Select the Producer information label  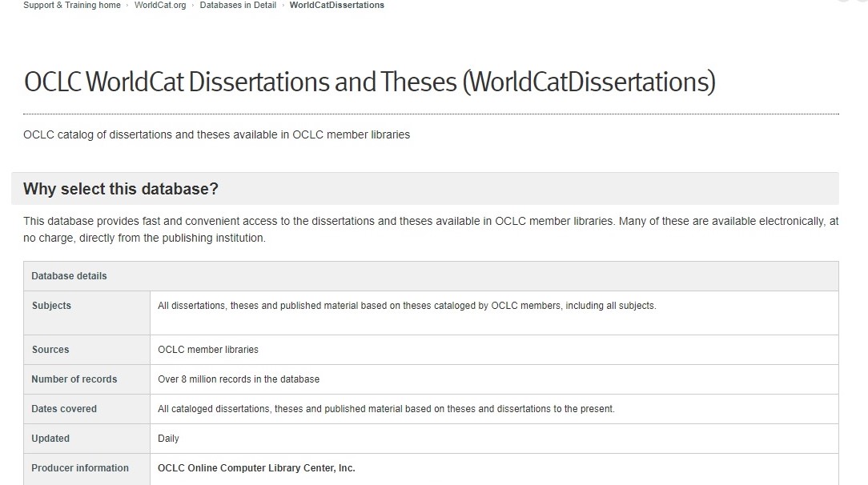coord(80,468)
